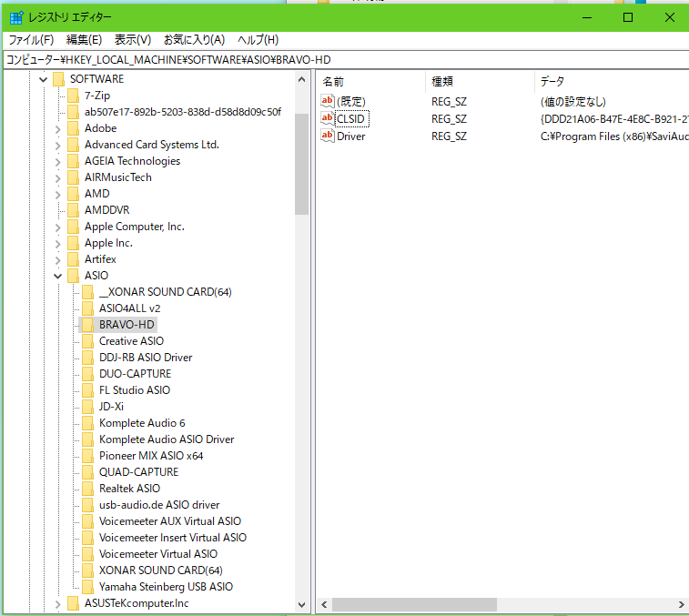Click the AMDDVR folder icon
Viewport: 689px width, 616px height.
click(x=73, y=210)
